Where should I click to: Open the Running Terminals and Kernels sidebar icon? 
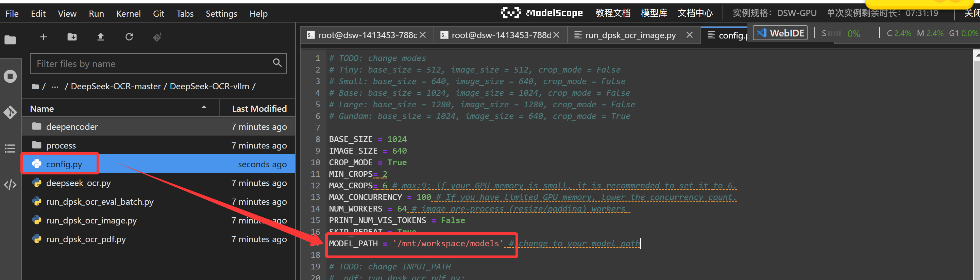click(x=10, y=76)
